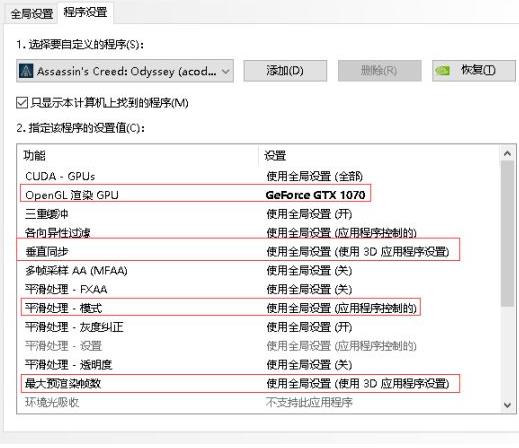Click the 最大预渲染帧数 setting value
The height and width of the screenshot is (448, 519).
(x=358, y=384)
